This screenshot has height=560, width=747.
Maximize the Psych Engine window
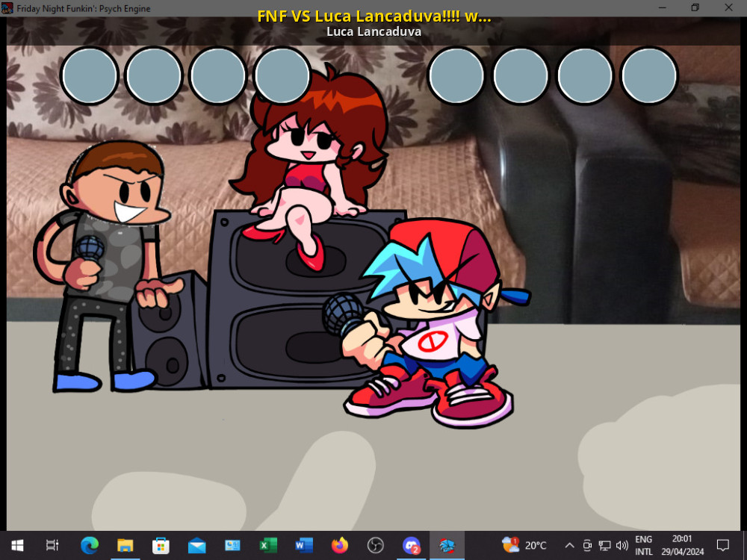pyautogui.click(x=695, y=8)
